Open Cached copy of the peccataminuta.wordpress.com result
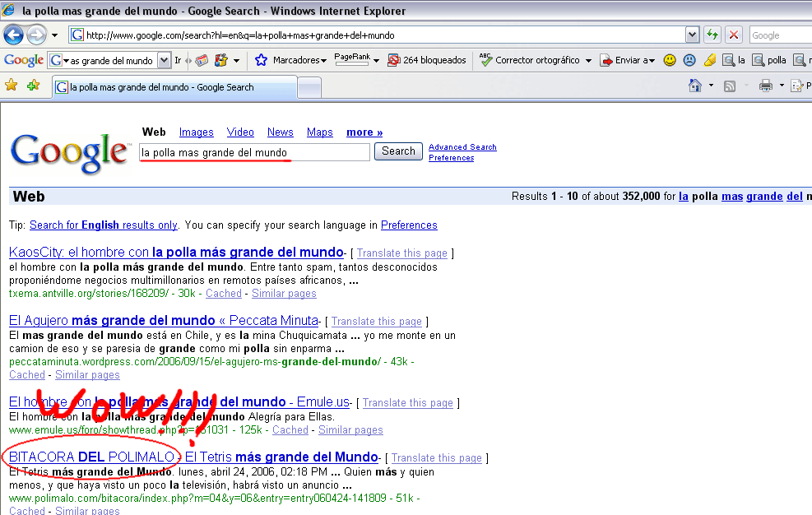The image size is (812, 515). (27, 374)
